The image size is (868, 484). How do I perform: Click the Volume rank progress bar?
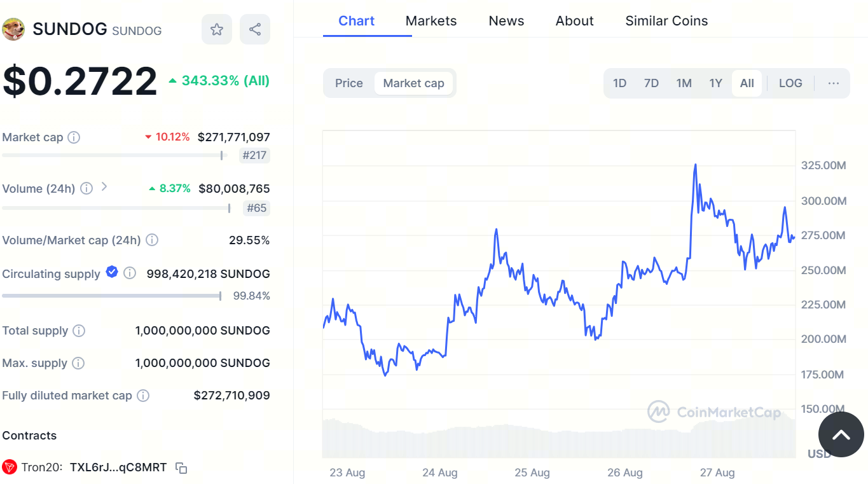coord(117,208)
